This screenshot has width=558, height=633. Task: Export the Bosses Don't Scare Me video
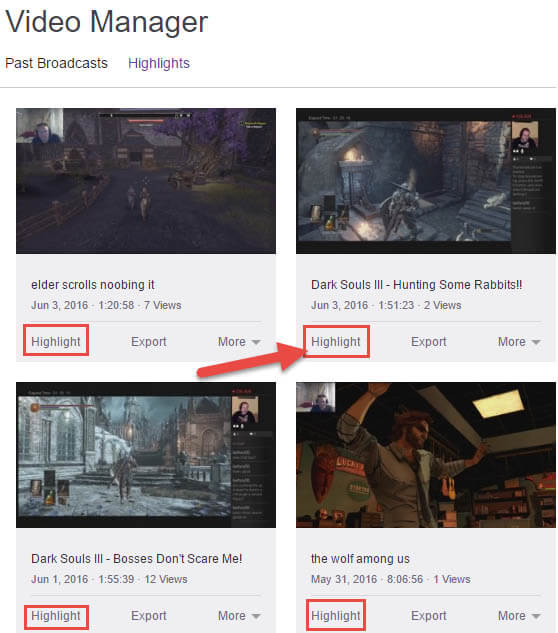(149, 616)
